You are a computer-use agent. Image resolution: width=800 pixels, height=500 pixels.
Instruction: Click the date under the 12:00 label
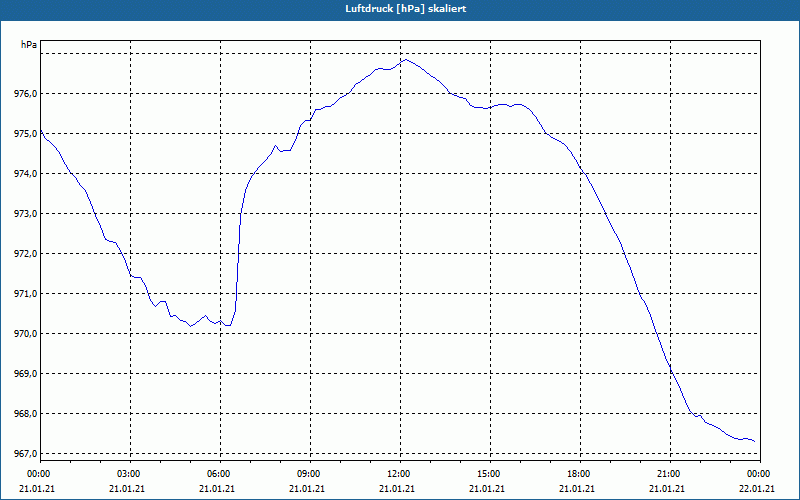click(x=397, y=489)
